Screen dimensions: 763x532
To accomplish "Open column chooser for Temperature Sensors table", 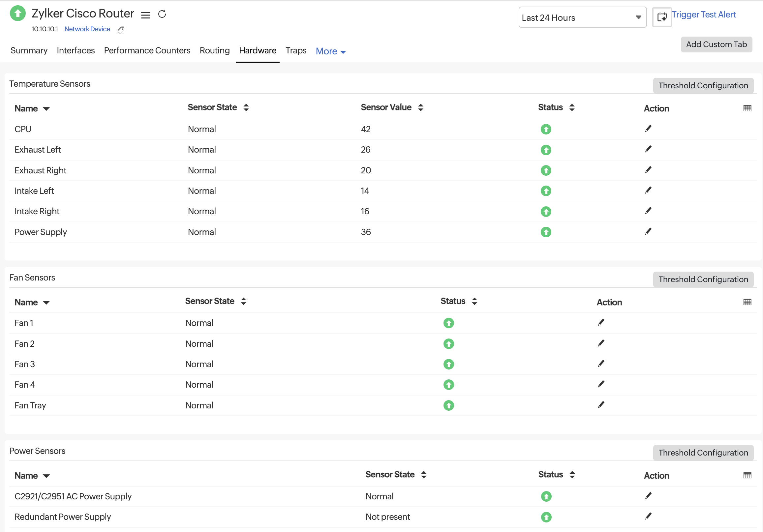I will [x=747, y=108].
